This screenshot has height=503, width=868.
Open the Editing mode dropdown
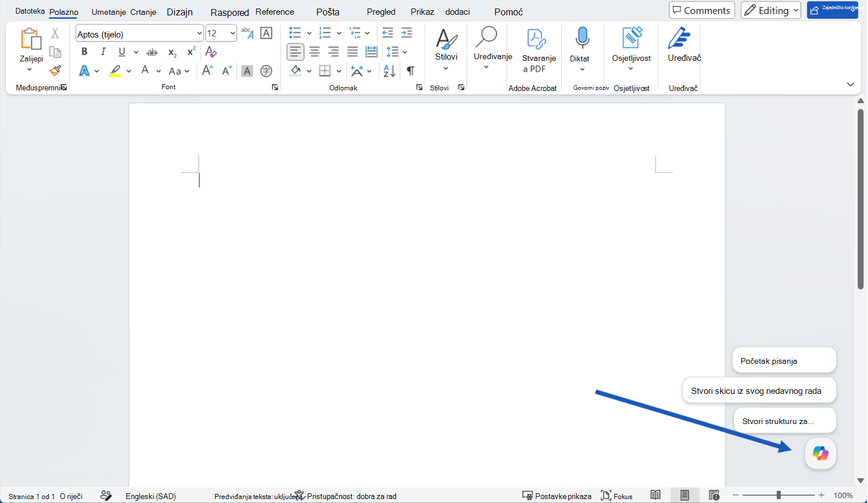(x=771, y=10)
